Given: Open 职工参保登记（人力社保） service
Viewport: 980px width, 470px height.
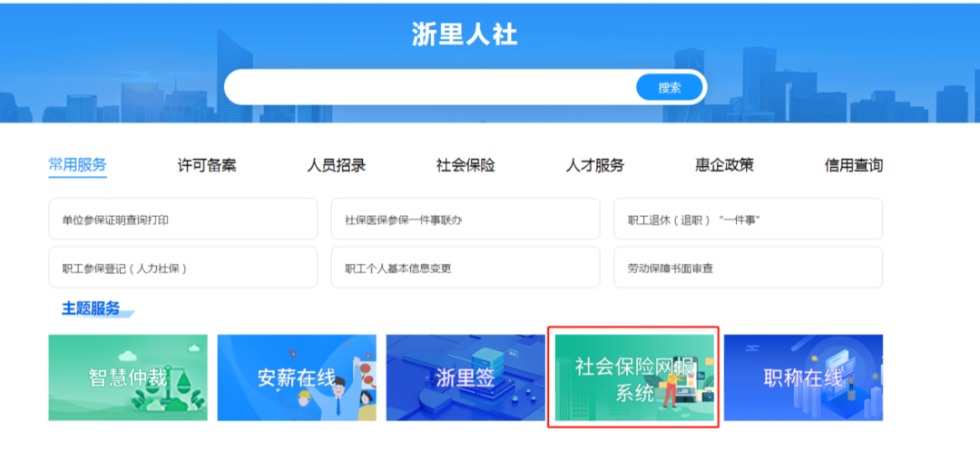Looking at the screenshot, I should 183,268.
